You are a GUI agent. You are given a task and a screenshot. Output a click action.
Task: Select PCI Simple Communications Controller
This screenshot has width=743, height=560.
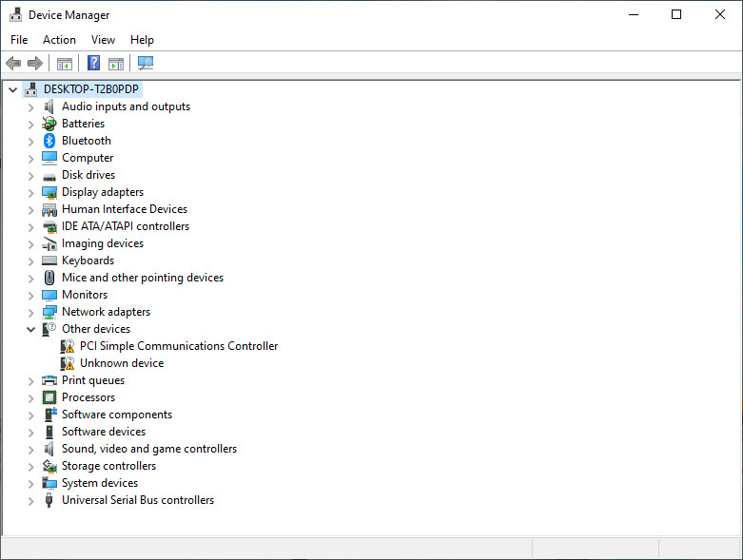[179, 346]
